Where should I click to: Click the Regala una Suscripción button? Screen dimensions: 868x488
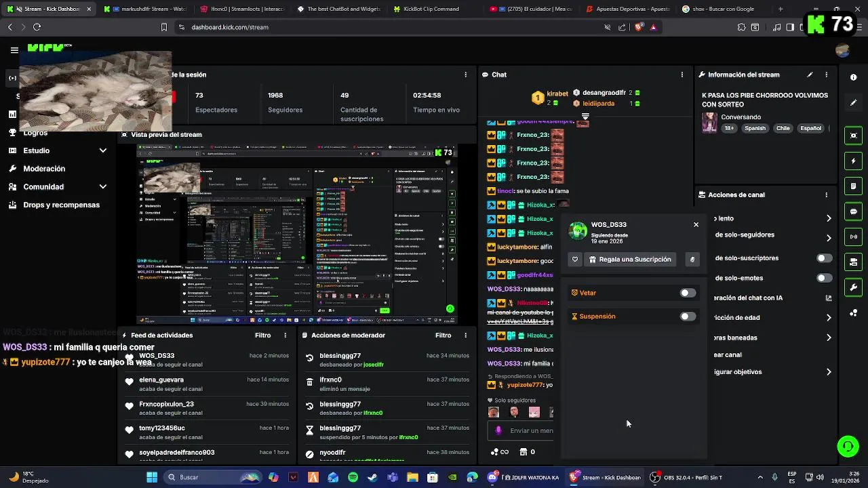(630, 260)
